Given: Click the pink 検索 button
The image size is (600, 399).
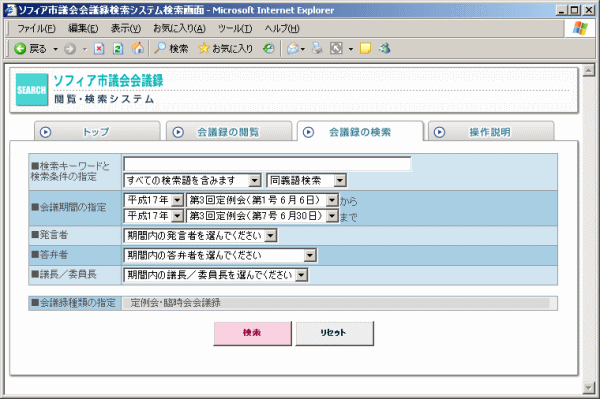Looking at the screenshot, I should coord(253,333).
